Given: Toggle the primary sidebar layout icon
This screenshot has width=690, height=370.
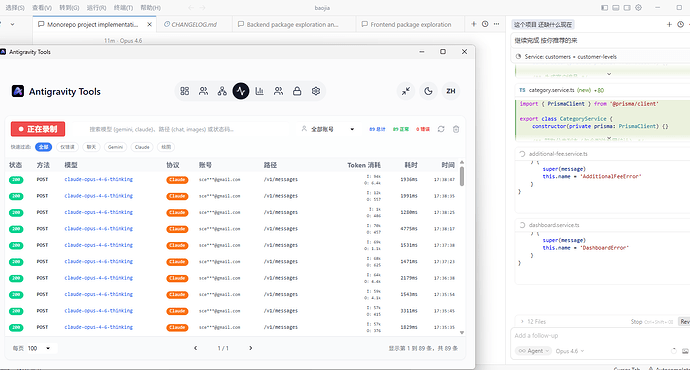Looking at the screenshot, I should 605,7.
